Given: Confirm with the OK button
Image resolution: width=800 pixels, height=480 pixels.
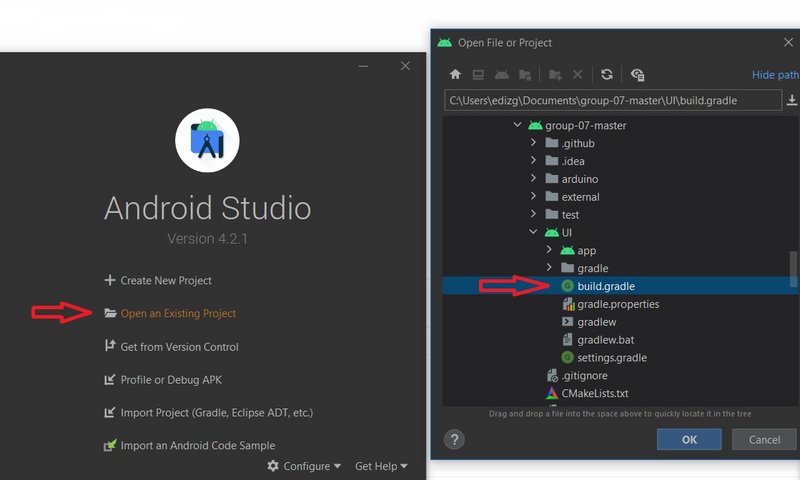Looking at the screenshot, I should click(689, 439).
